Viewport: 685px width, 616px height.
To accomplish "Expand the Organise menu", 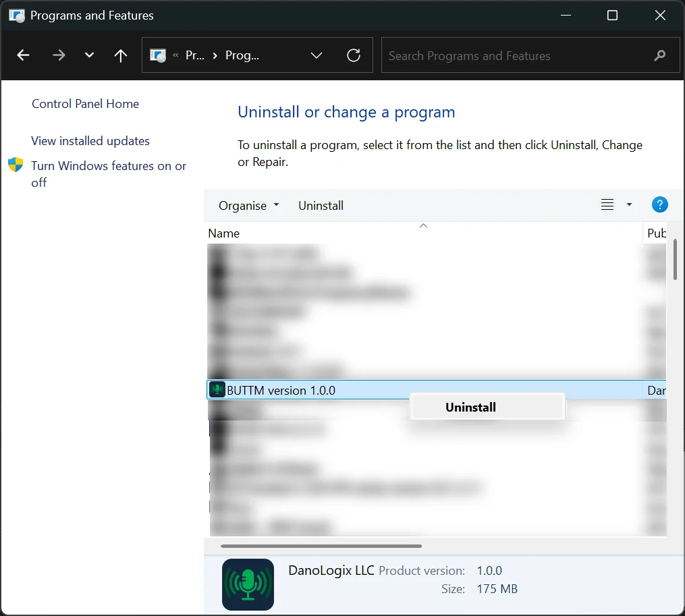I will pyautogui.click(x=248, y=206).
